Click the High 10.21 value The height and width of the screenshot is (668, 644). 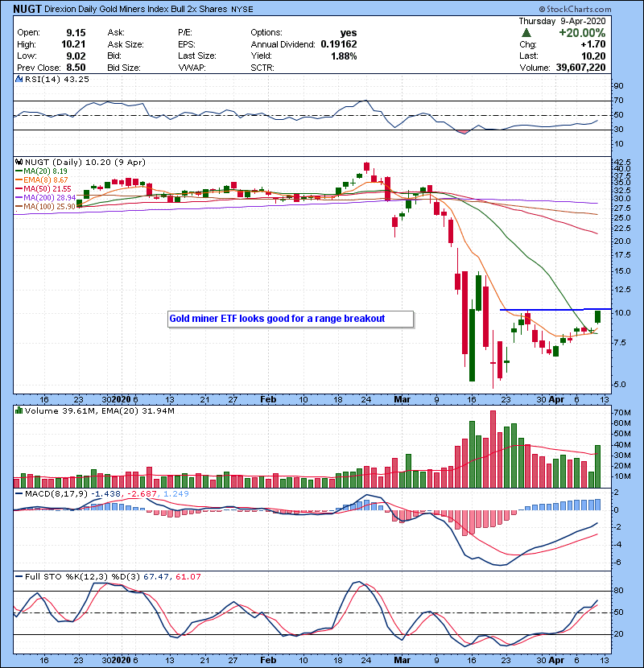coord(73,44)
